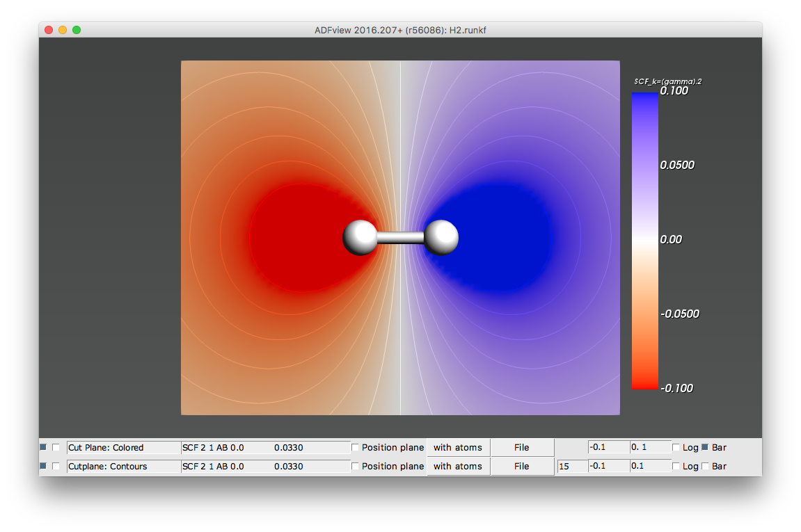The image size is (801, 532).
Task: Disable the Bar display for the colored cut plane
Action: 706,447
